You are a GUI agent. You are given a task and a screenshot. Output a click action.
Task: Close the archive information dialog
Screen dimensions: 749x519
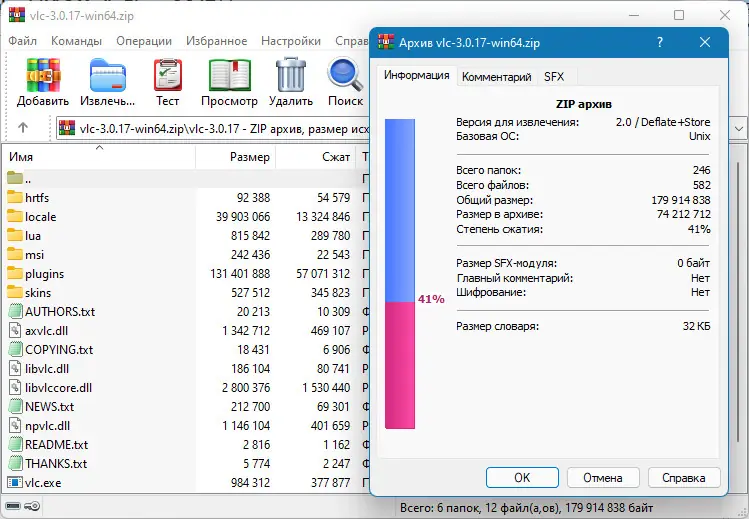(705, 42)
